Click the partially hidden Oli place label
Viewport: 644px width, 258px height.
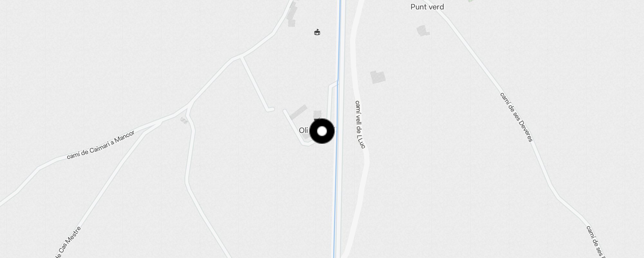304,130
